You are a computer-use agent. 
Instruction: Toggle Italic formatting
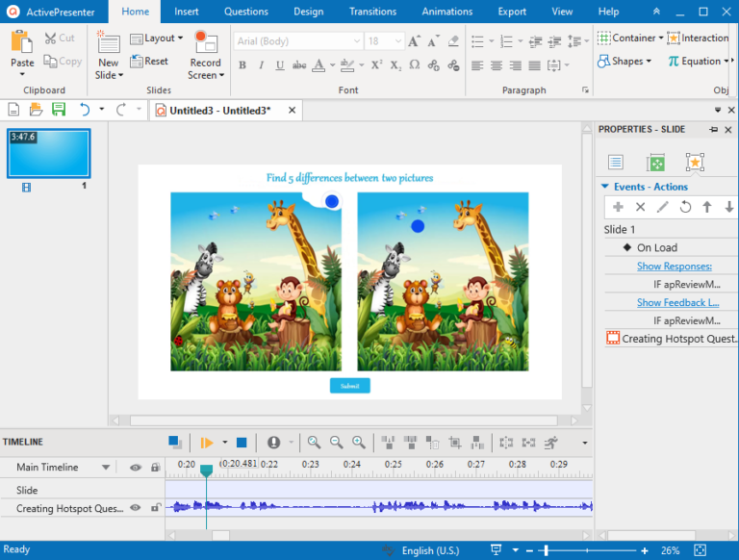point(261,65)
